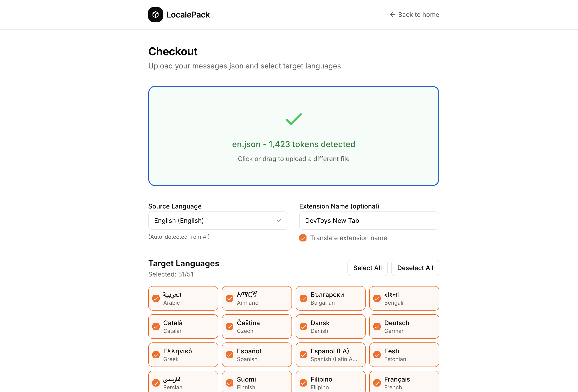
Task: Deselect the Čeština (Czech) option
Action: [257, 327]
